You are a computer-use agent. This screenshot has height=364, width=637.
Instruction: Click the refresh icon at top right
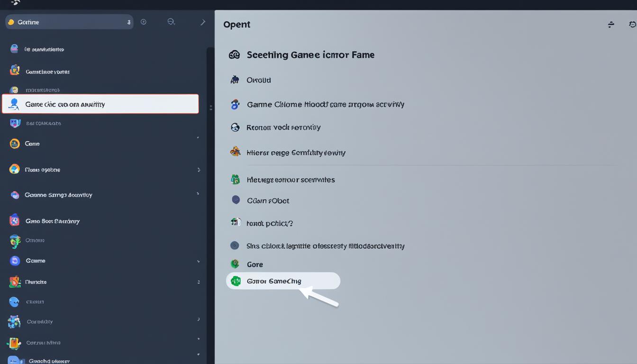tap(632, 24)
